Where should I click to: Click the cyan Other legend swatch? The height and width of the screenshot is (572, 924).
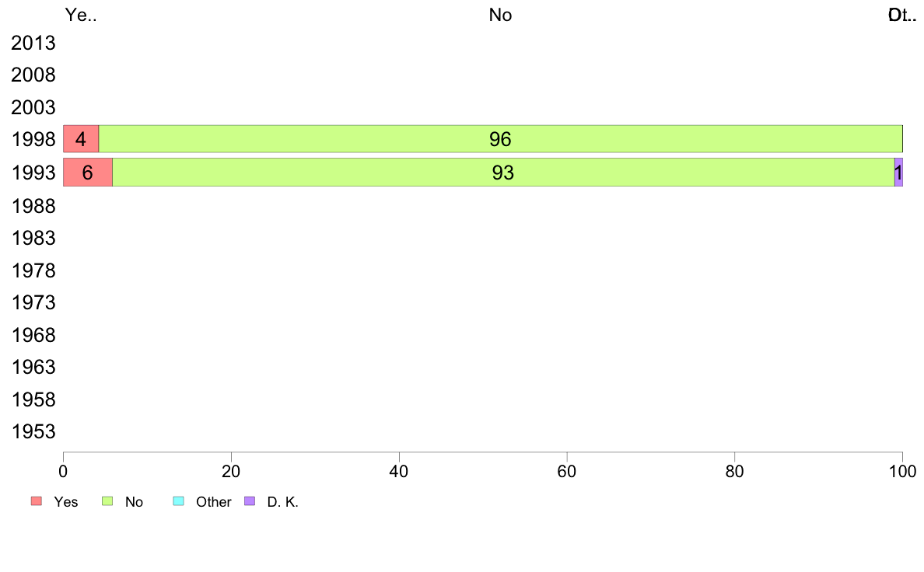coord(179,501)
